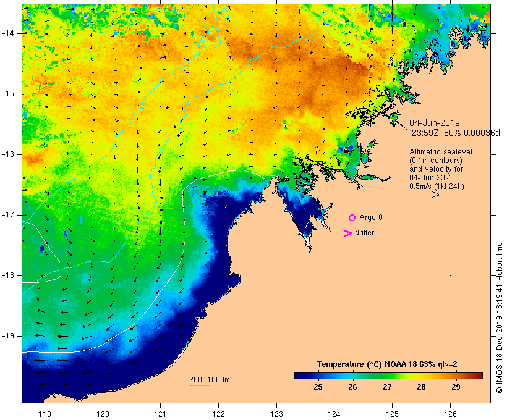
Task: Click the latitude label -18
Action: 8,275
